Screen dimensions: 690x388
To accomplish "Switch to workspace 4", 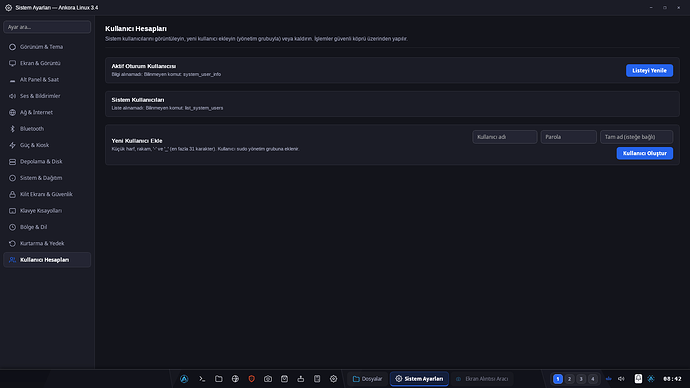I will click(593, 379).
